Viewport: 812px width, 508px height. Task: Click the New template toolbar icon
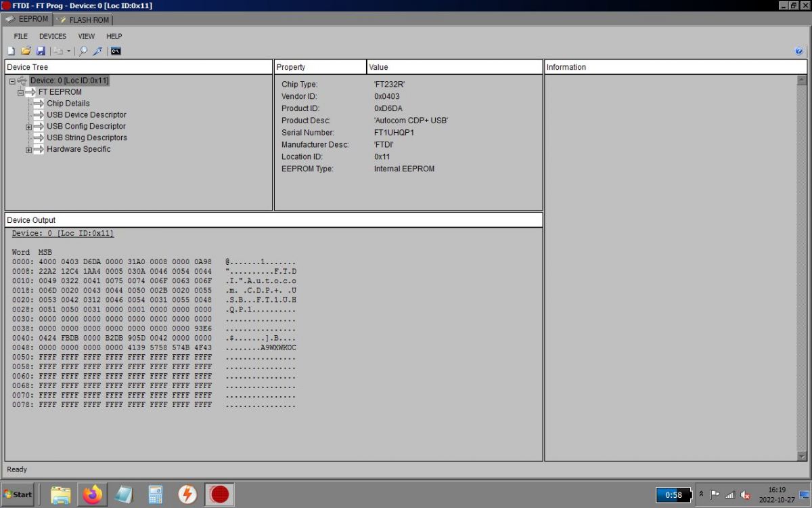point(11,51)
